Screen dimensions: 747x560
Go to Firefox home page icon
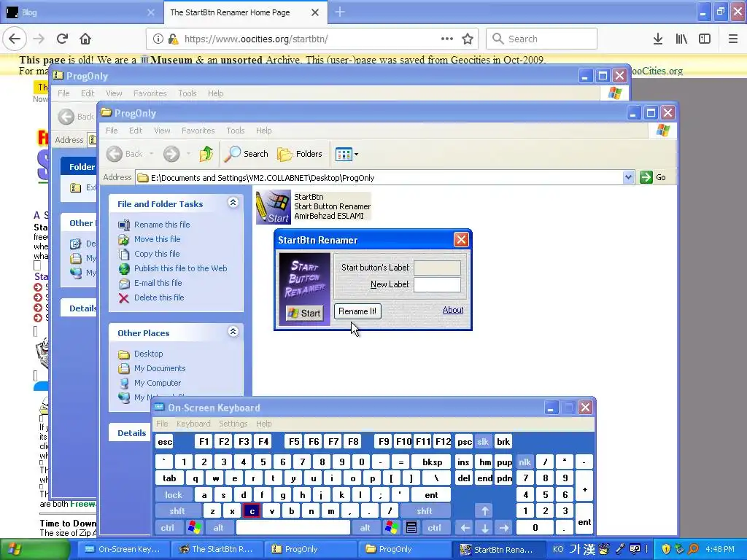[85, 39]
